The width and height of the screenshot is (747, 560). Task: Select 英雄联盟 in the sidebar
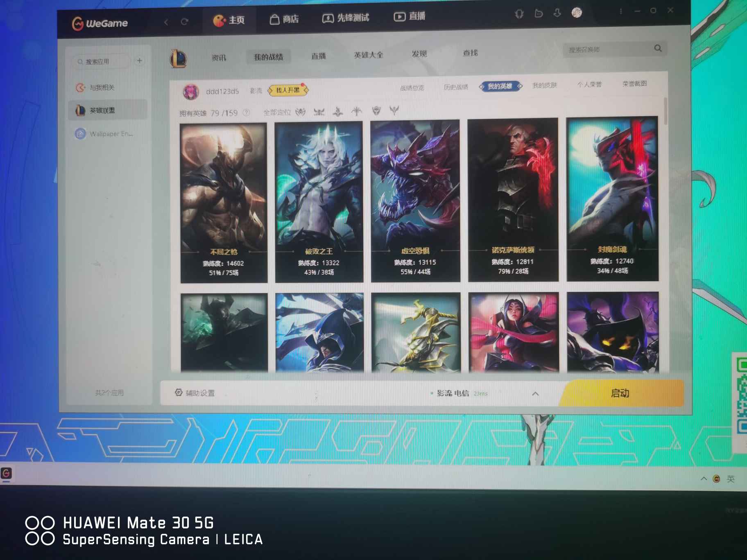[108, 110]
